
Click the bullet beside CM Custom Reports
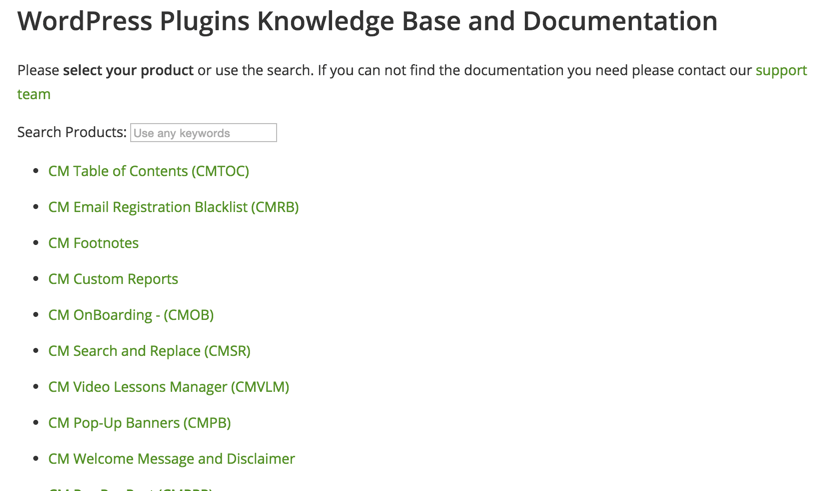(36, 279)
